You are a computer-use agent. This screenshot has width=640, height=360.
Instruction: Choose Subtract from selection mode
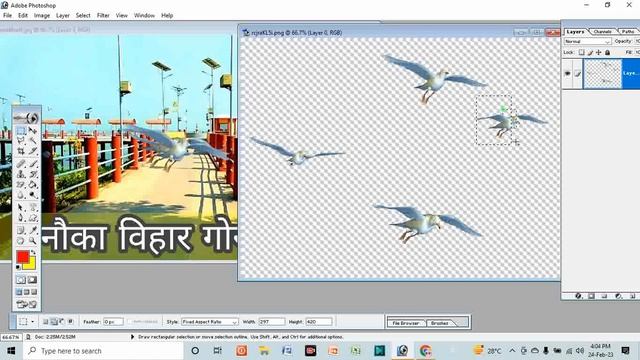tap(62, 322)
